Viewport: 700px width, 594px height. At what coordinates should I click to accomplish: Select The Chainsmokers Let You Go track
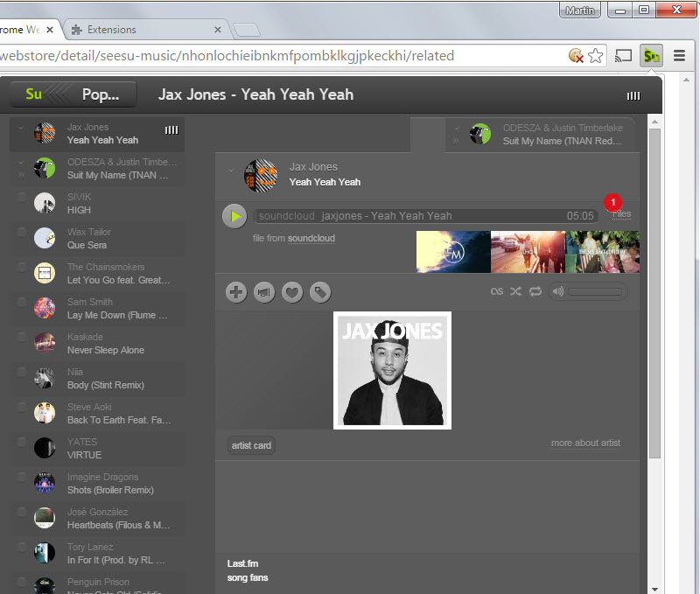pos(97,274)
